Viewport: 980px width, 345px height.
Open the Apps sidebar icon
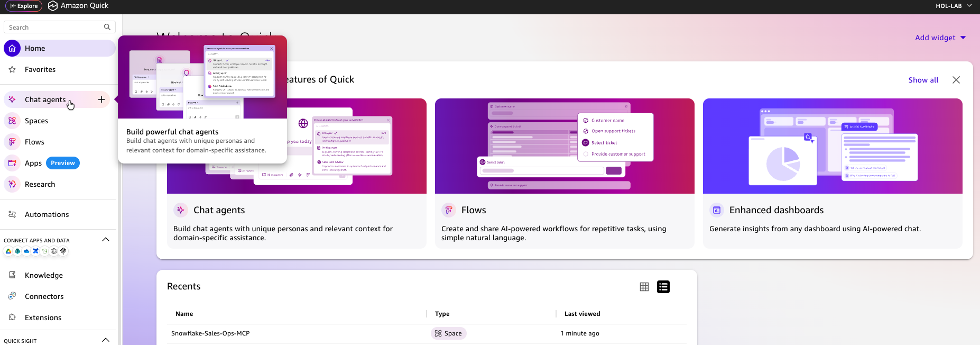pyautogui.click(x=12, y=163)
